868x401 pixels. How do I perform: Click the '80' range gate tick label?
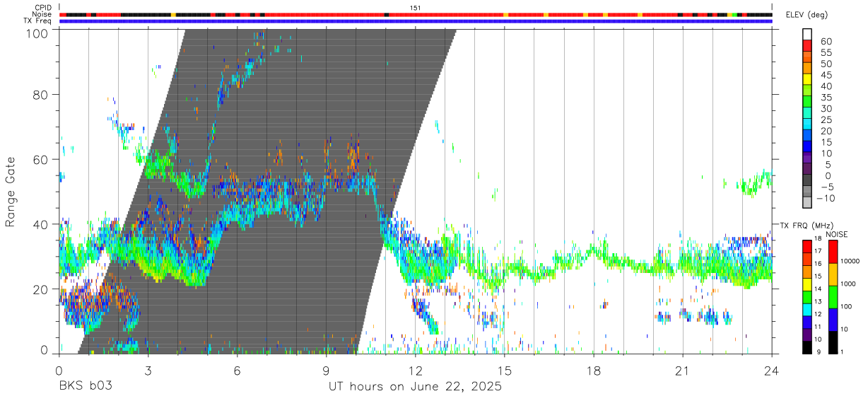pyautogui.click(x=40, y=94)
